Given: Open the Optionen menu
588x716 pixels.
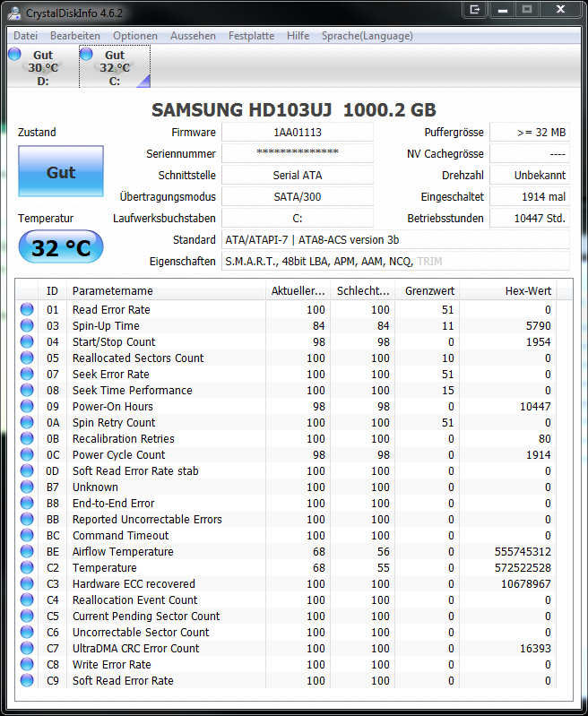Looking at the screenshot, I should 135,36.
